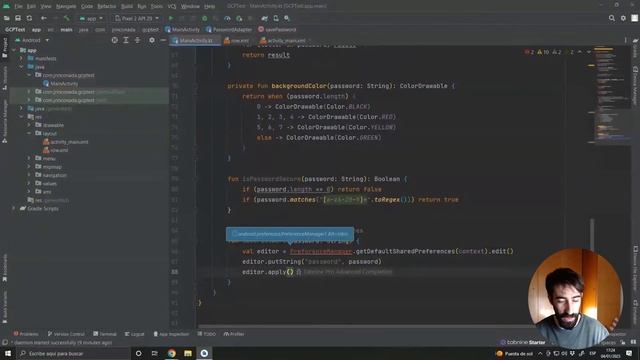640x360 pixels.
Task: Click the Tabnine Starter status bar widget
Action: (x=523, y=342)
